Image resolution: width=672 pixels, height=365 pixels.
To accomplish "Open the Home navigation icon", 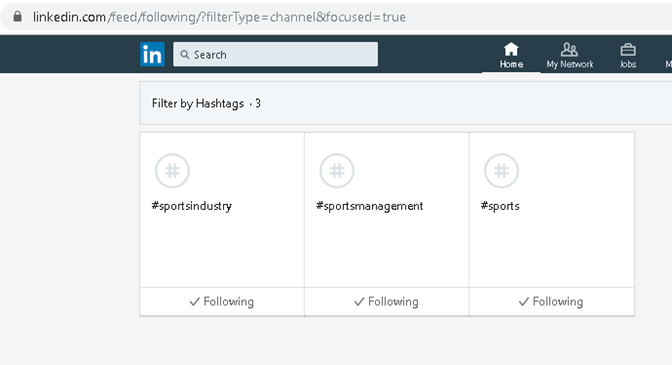I will pyautogui.click(x=511, y=50).
